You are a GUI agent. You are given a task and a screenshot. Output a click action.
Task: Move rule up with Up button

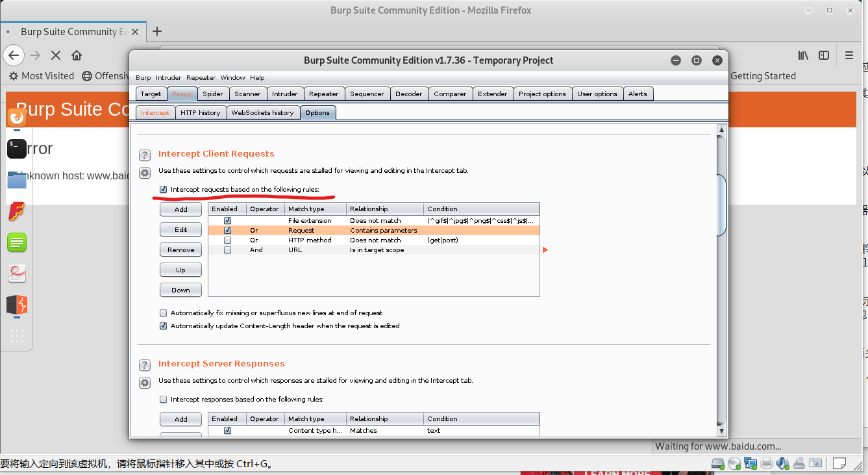tap(180, 270)
